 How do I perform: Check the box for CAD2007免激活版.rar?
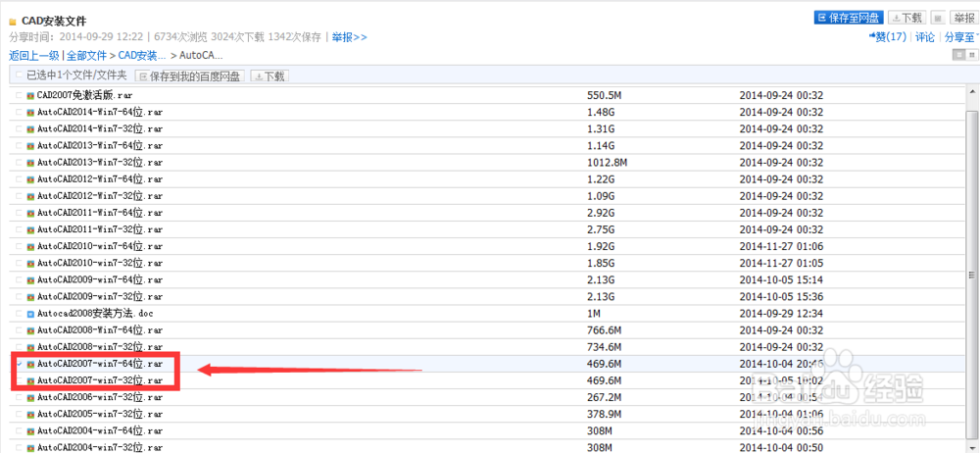click(x=19, y=96)
